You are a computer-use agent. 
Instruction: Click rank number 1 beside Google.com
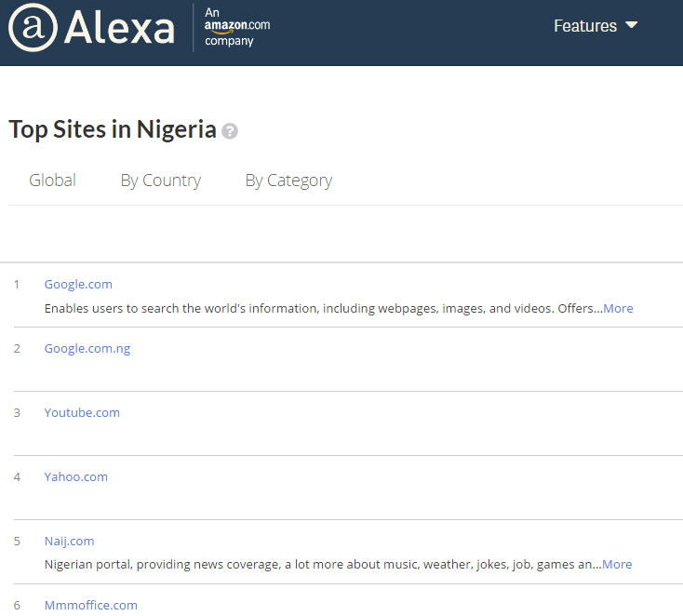coord(17,285)
